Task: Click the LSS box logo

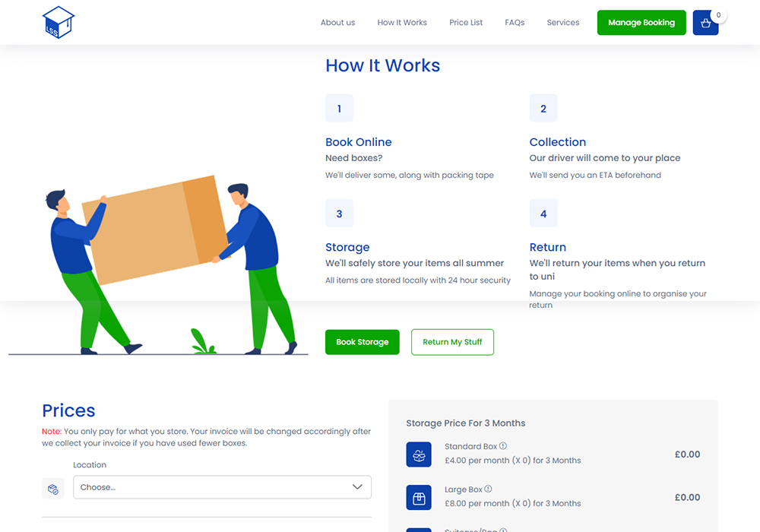Action: pyautogui.click(x=59, y=22)
